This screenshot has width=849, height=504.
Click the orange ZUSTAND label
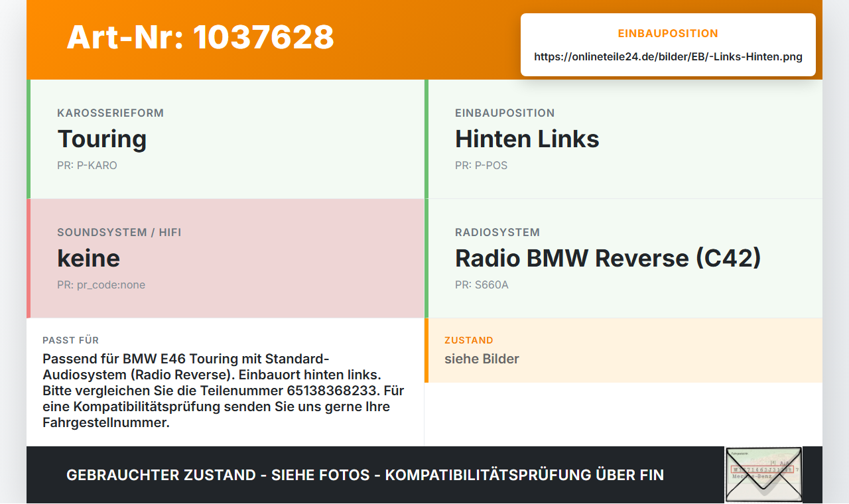(469, 340)
